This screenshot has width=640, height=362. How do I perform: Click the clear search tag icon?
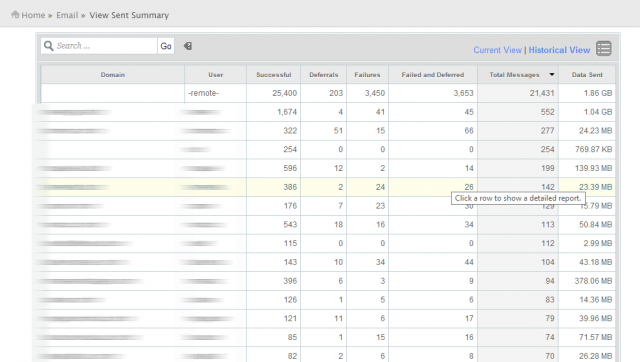coord(188,46)
